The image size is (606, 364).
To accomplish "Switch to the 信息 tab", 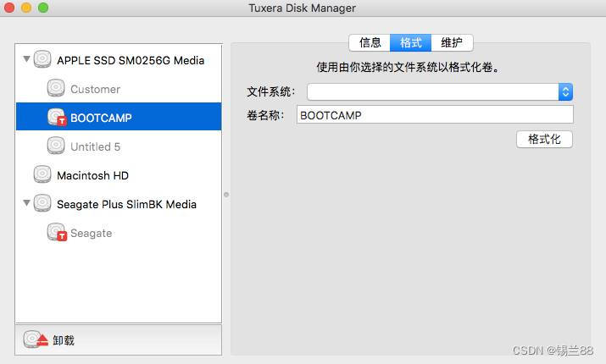I will (370, 42).
